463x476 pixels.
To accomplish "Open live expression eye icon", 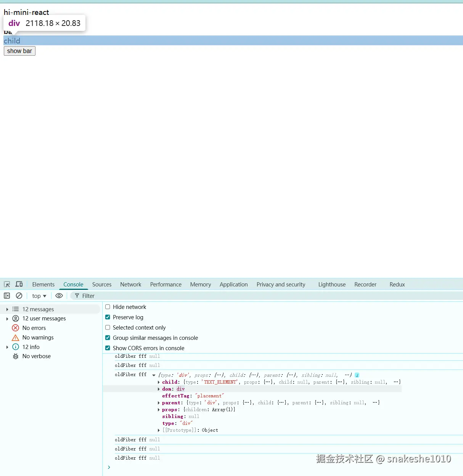I will [59, 296].
